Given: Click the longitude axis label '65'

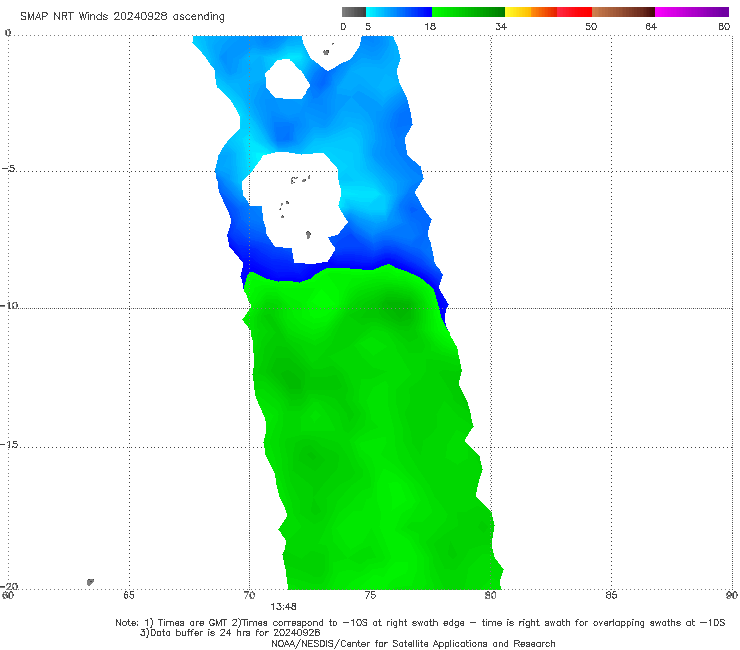Looking at the screenshot, I should [x=129, y=595].
